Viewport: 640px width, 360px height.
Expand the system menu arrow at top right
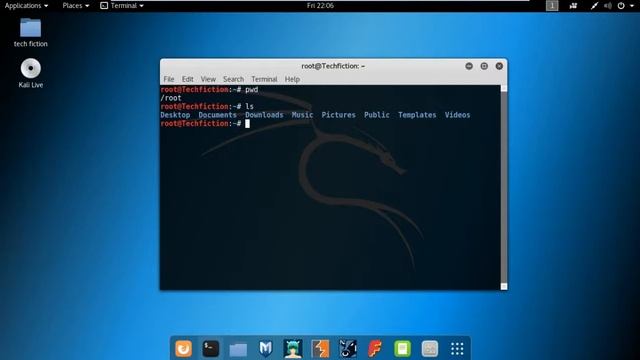[x=632, y=6]
